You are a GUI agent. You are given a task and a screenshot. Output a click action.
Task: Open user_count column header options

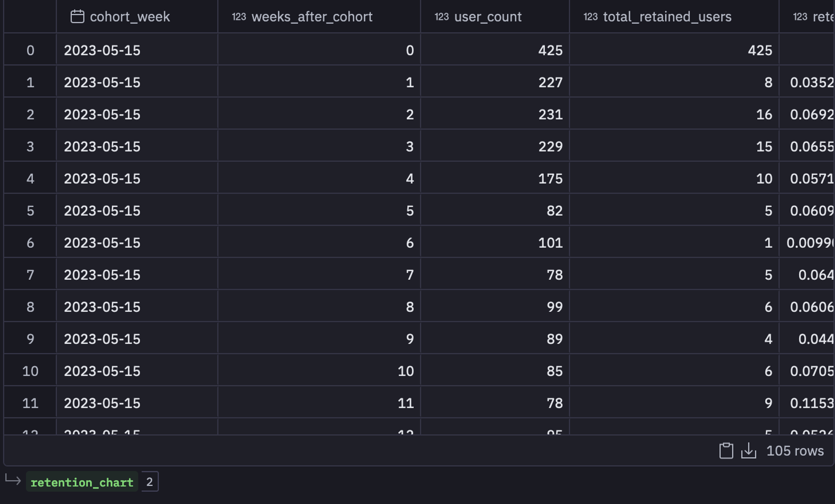coord(488,17)
